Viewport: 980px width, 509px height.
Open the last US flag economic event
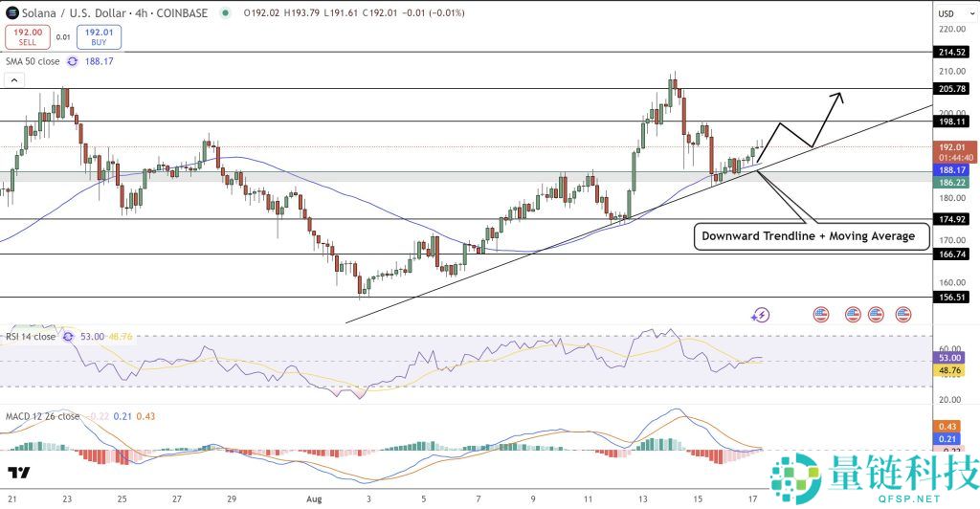[902, 314]
